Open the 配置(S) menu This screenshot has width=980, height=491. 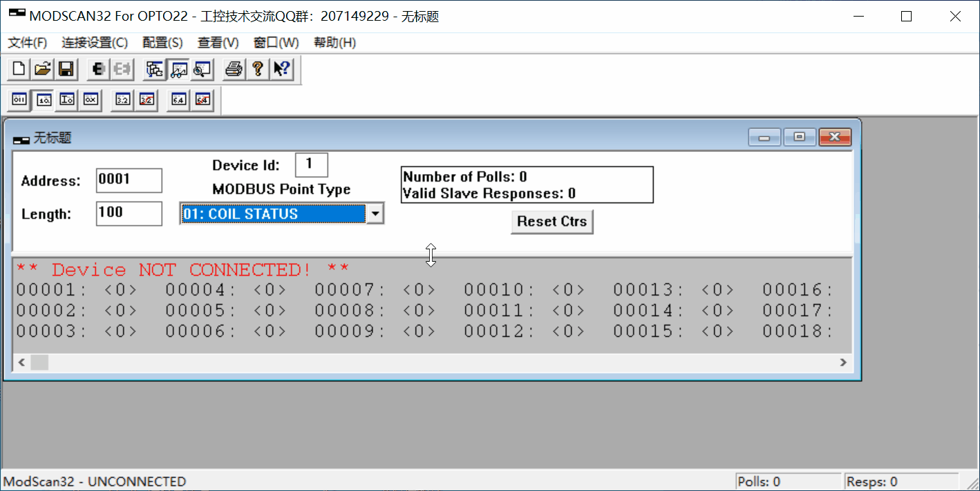pyautogui.click(x=162, y=43)
